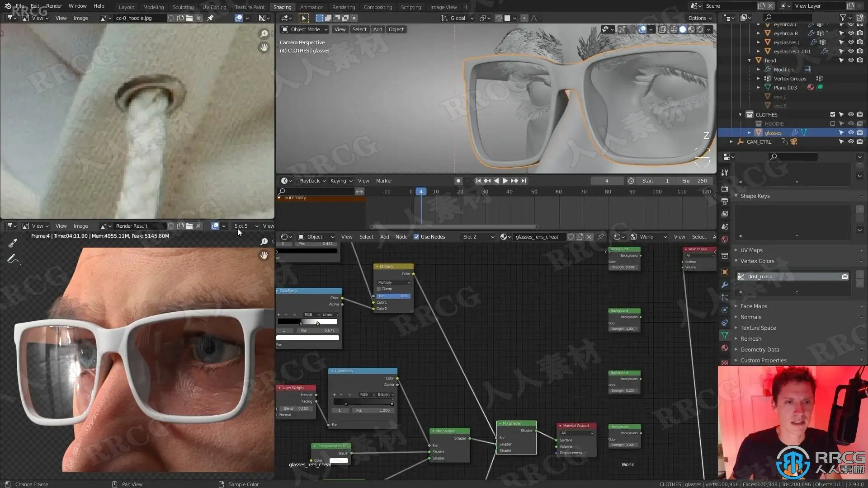Open the Object Mode dropdown
The height and width of the screenshot is (488, 868).
click(305, 29)
